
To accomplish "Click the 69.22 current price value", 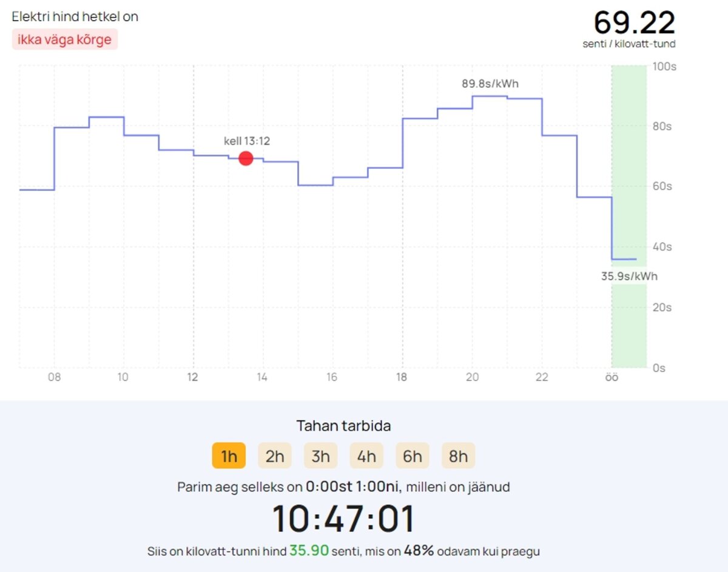I will click(634, 23).
